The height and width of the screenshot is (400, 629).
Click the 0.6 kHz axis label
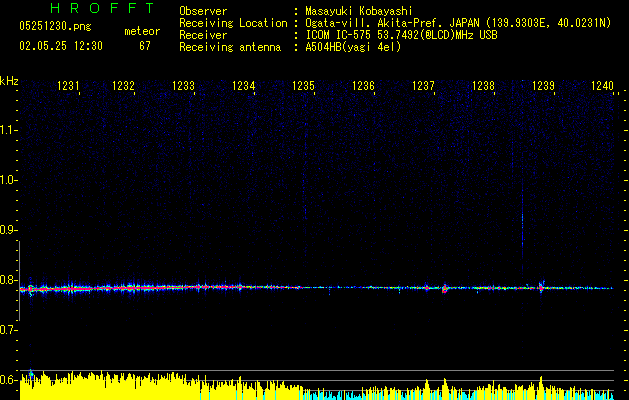(x=9, y=380)
